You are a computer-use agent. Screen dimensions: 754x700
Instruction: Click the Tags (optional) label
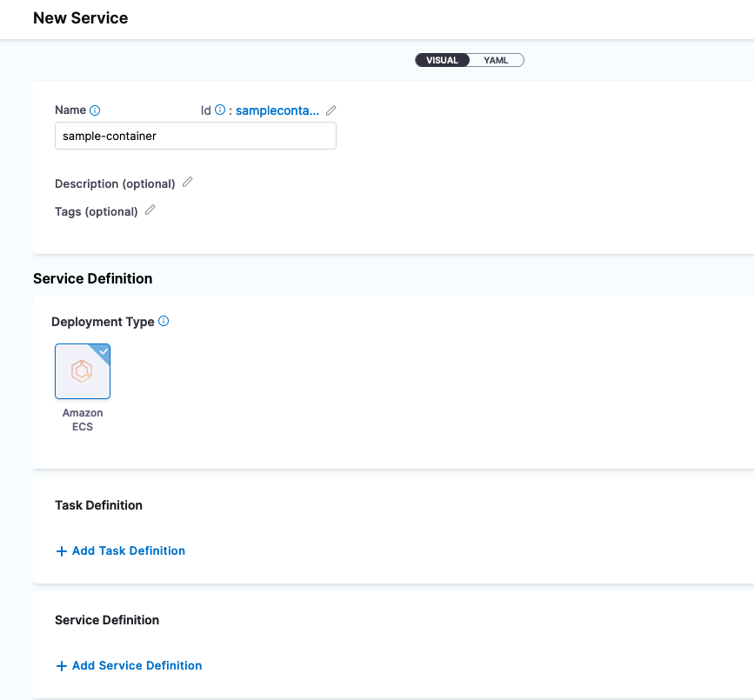[x=97, y=211]
